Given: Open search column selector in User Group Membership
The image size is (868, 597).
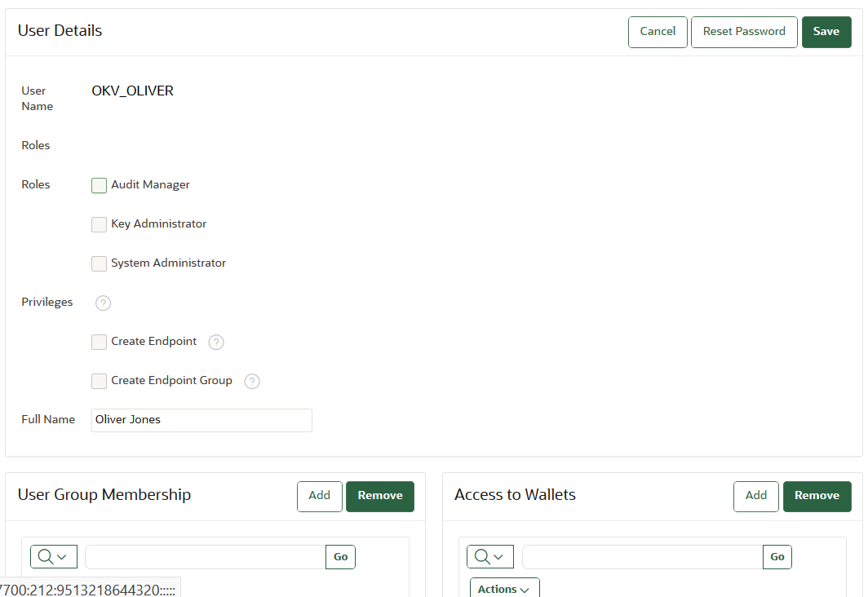Looking at the screenshot, I should [x=54, y=556].
